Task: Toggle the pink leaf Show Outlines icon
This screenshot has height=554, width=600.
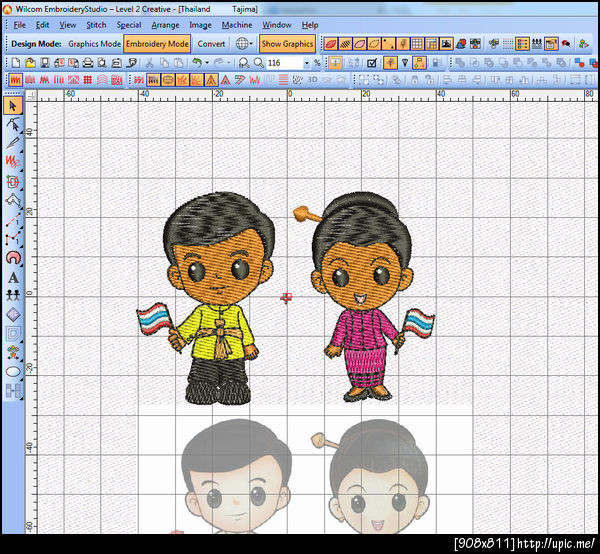Action: (x=360, y=44)
